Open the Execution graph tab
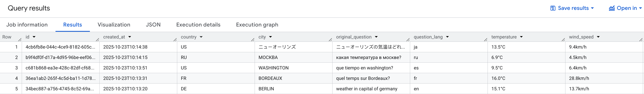This screenshot has width=644, height=94. coord(257,25)
